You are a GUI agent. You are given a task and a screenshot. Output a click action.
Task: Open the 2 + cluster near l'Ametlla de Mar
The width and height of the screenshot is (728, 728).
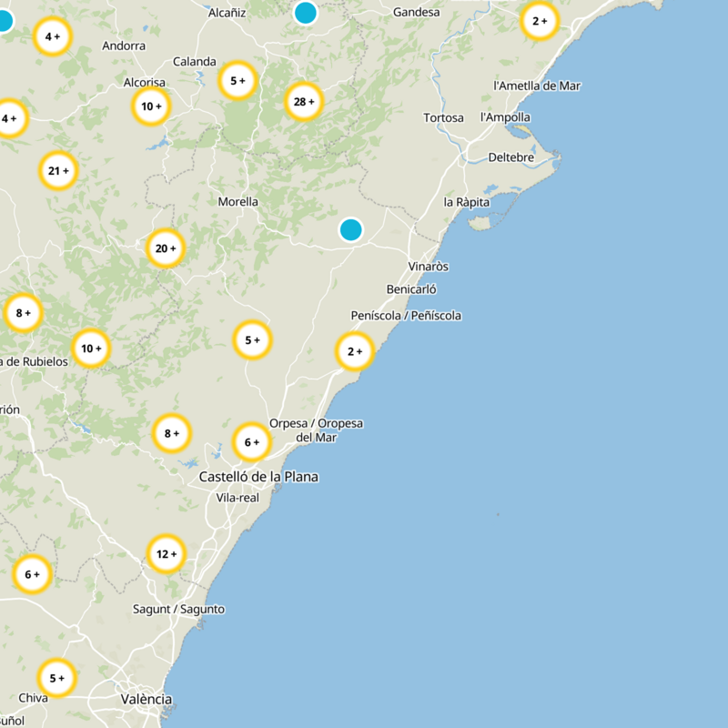click(x=539, y=21)
